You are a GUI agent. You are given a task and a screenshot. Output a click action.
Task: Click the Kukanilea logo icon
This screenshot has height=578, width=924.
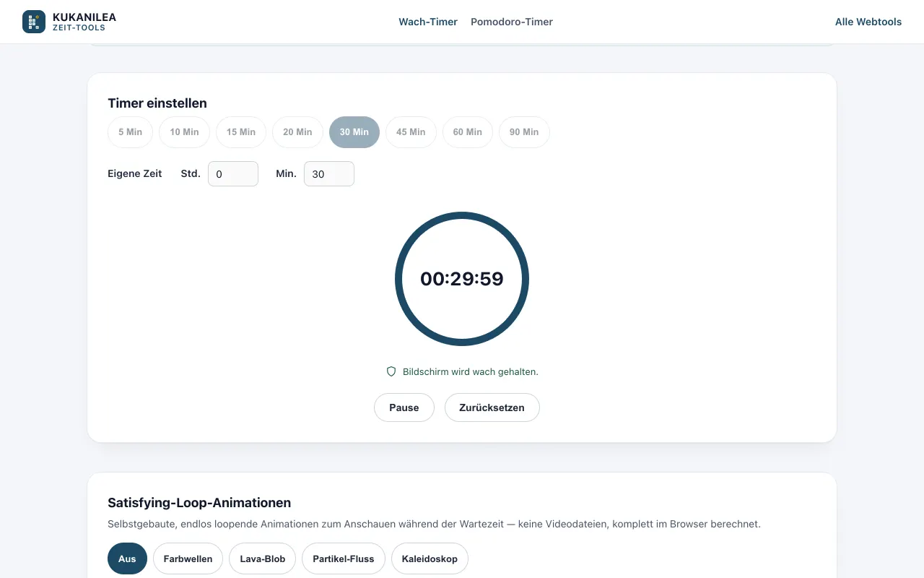click(x=34, y=22)
